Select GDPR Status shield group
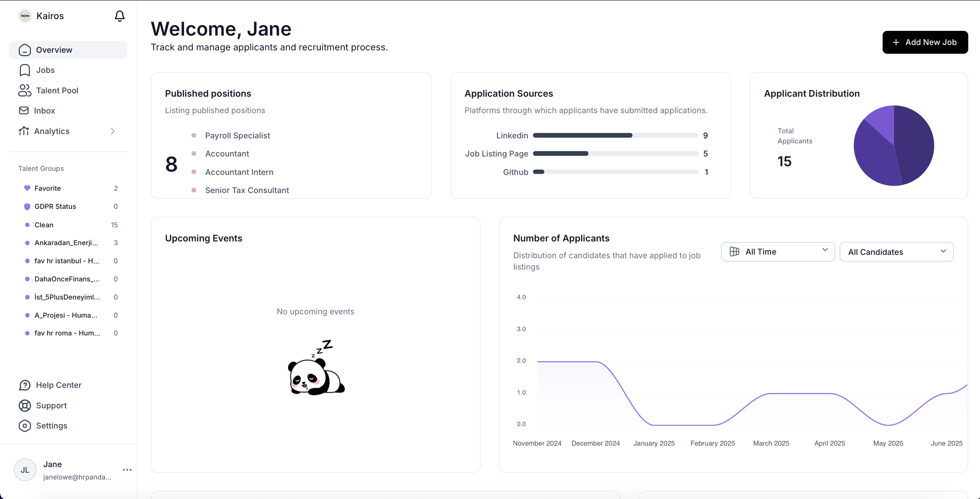 [28, 207]
